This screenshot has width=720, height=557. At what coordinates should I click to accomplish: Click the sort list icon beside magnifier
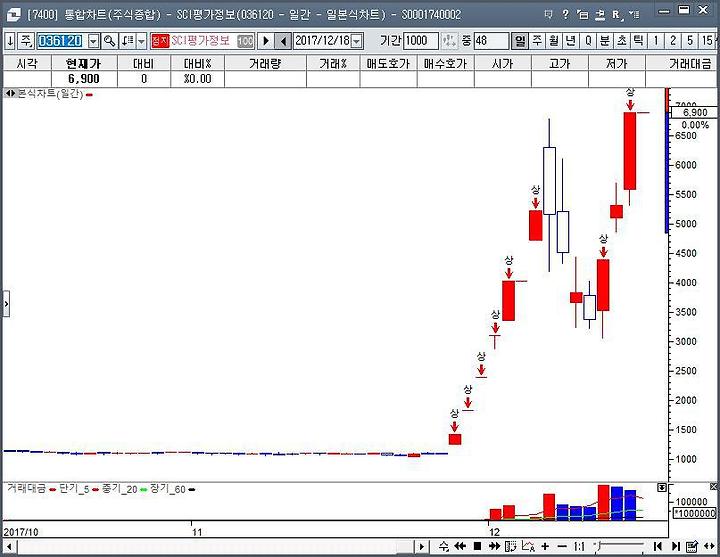[127, 41]
